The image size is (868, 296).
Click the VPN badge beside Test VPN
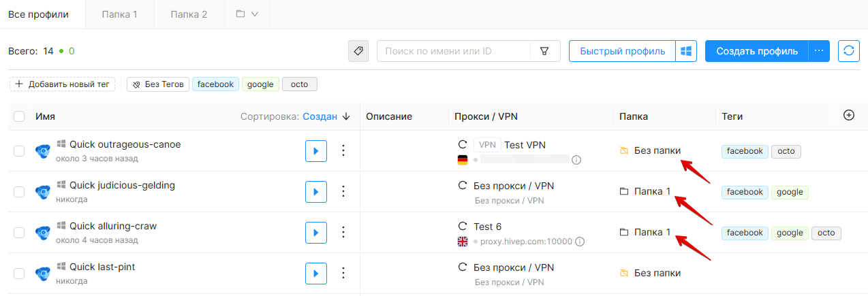tap(487, 144)
